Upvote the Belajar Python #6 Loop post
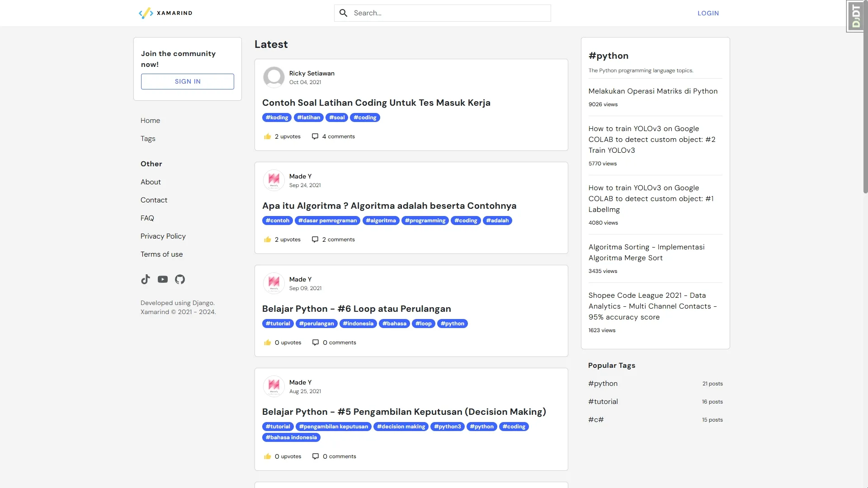This screenshot has height=488, width=868. pyautogui.click(x=268, y=343)
